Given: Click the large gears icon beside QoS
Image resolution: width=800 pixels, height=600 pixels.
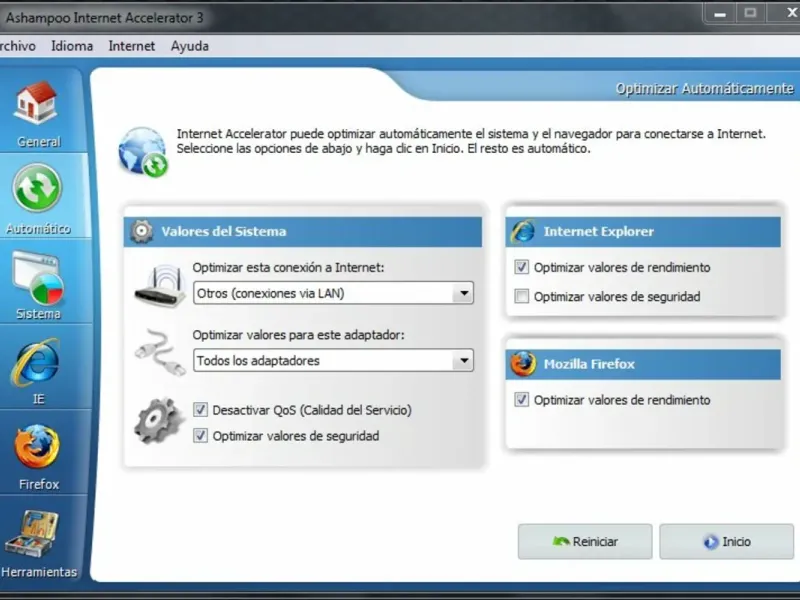Looking at the screenshot, I should 159,421.
